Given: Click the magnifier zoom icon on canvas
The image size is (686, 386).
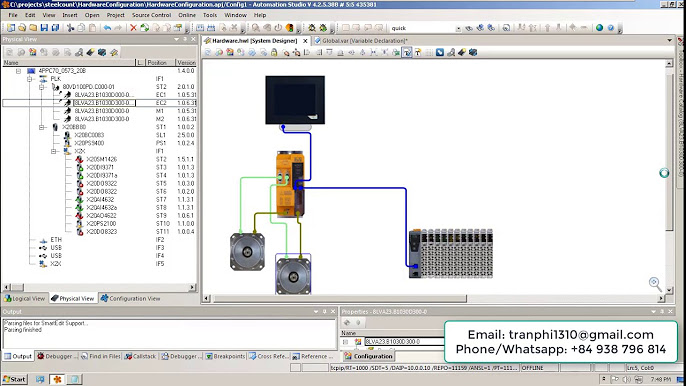Looking at the screenshot, I should 655,284.
